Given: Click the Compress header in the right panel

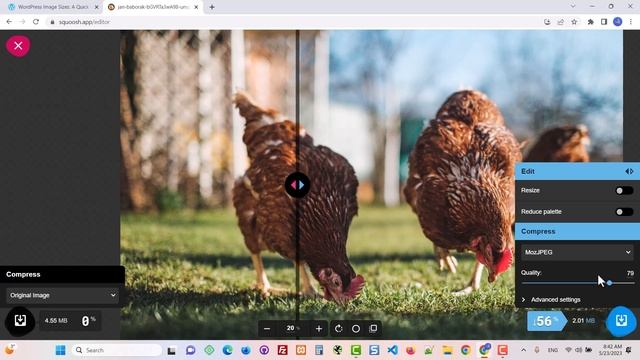Looking at the screenshot, I should click(x=577, y=231).
